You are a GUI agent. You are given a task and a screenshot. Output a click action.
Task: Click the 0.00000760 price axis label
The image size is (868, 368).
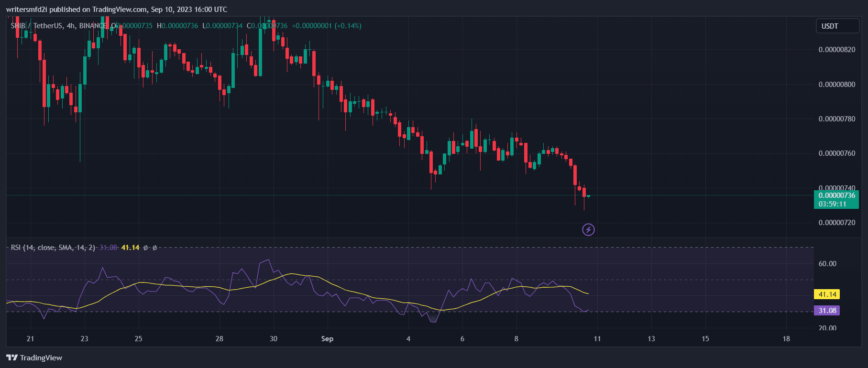coord(836,153)
